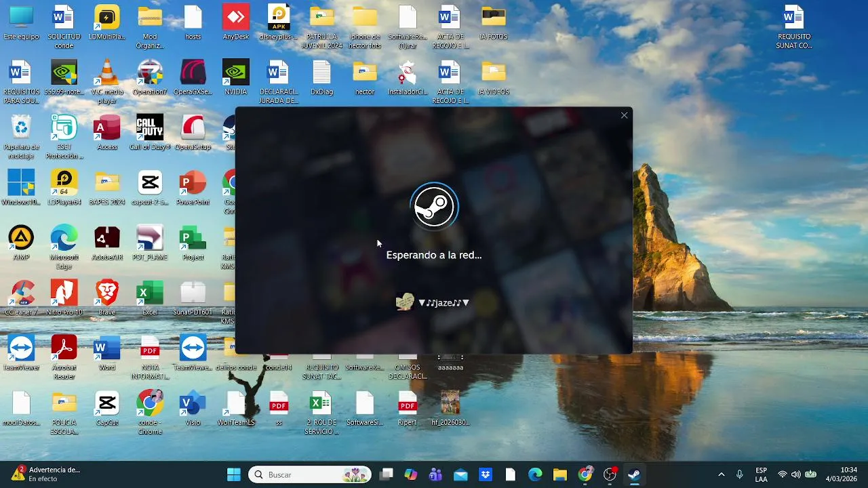Open the AnyDesk desktop shortcut
The image size is (868, 488).
[x=236, y=24]
